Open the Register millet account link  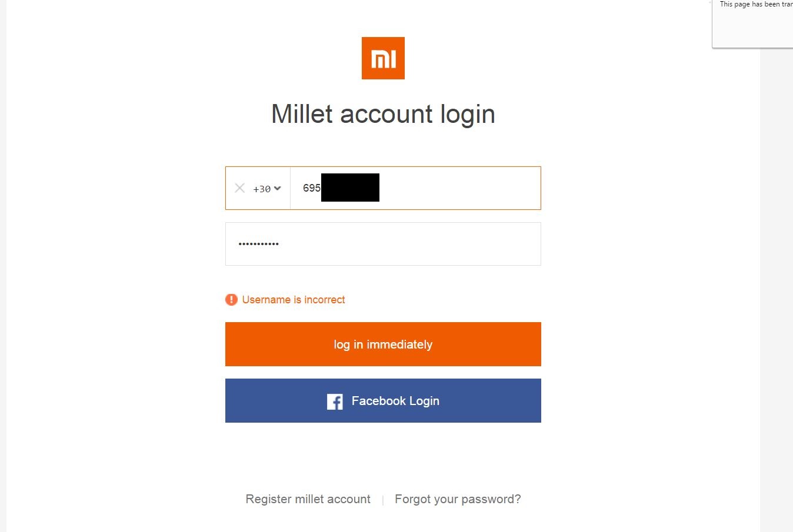click(308, 499)
